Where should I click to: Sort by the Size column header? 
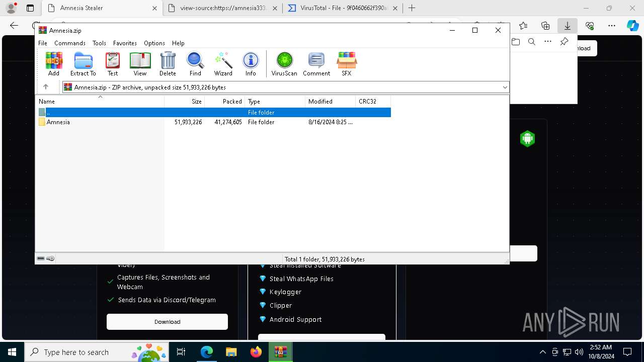click(x=185, y=101)
